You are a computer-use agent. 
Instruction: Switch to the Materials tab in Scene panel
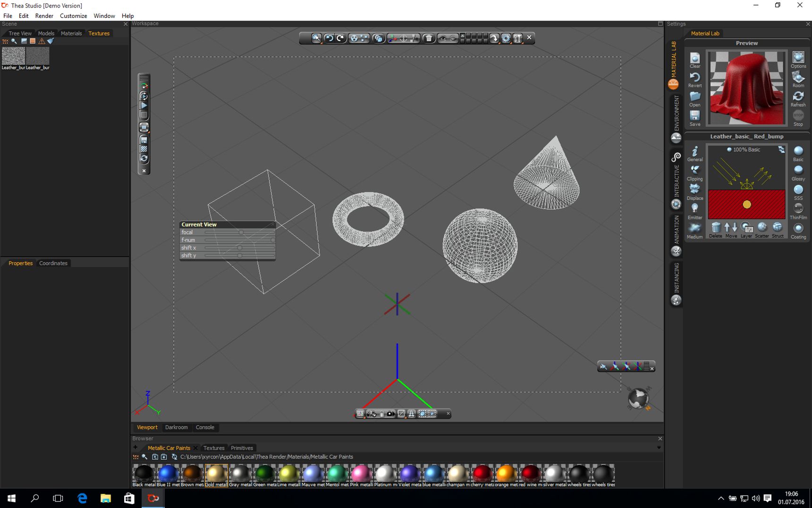pos(71,34)
